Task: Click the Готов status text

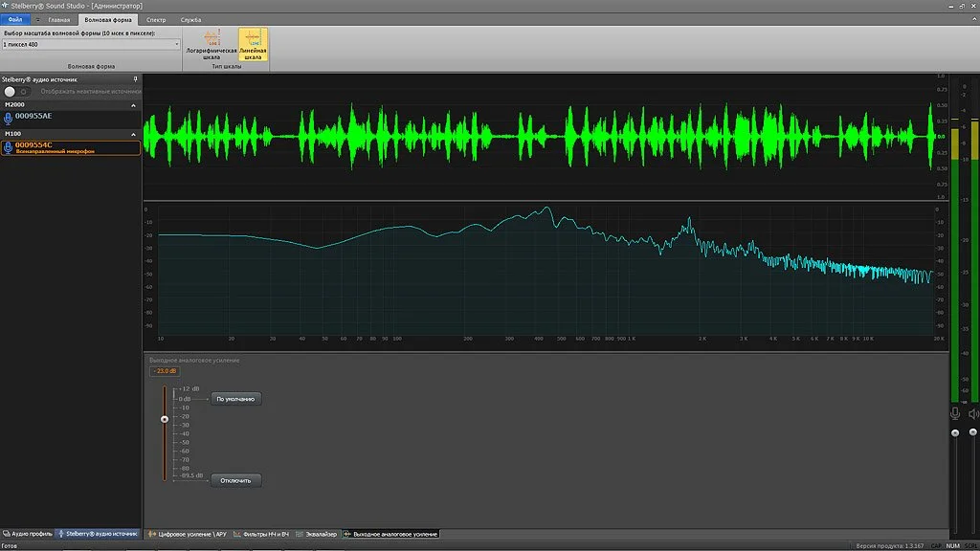Action: 10,546
